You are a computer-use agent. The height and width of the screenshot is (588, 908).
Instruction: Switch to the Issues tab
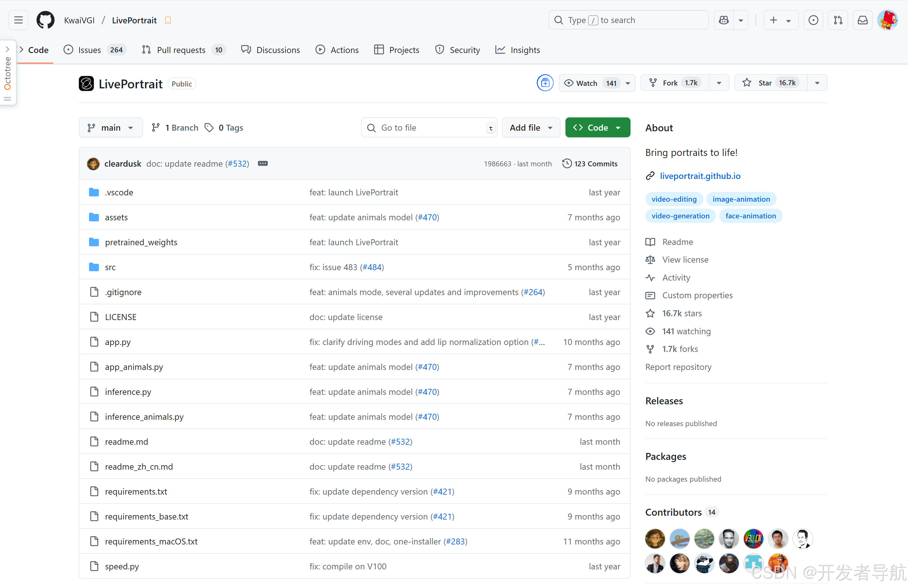coord(89,50)
